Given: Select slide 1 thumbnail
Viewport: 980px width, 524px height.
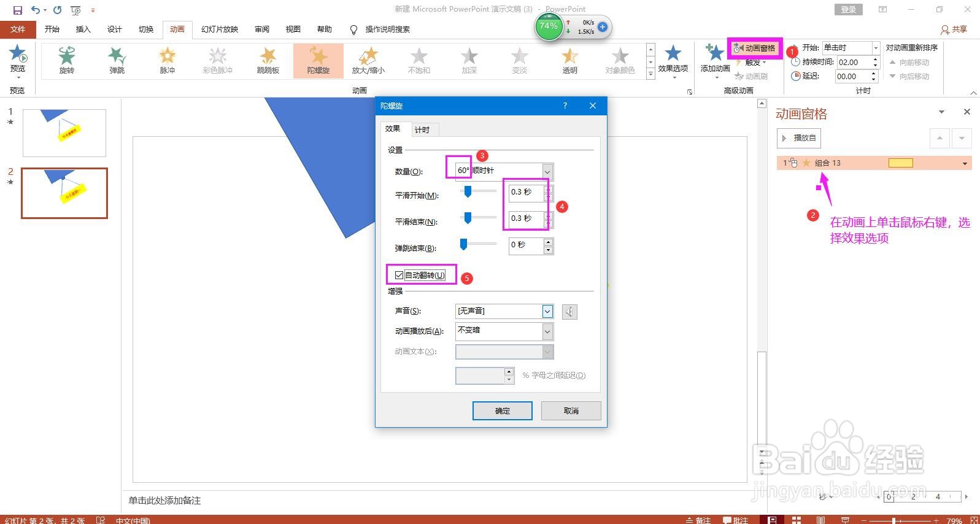Looking at the screenshot, I should point(64,133).
